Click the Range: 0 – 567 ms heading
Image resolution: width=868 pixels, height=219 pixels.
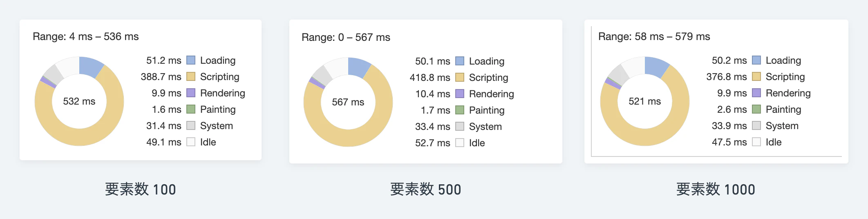pos(346,38)
